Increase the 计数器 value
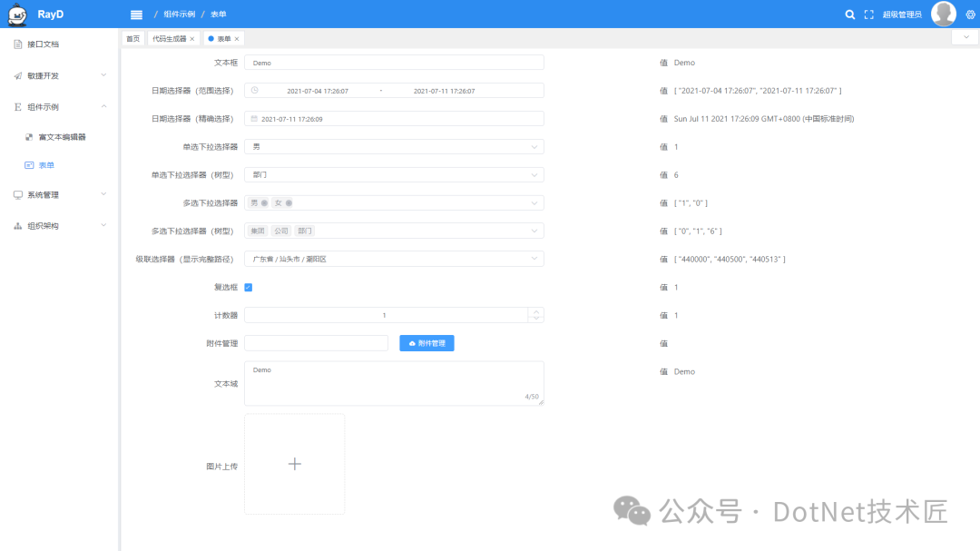 point(536,310)
